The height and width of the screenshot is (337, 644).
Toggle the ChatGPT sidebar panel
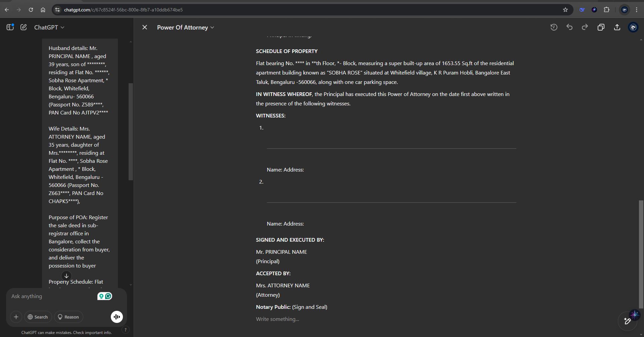coord(10,27)
